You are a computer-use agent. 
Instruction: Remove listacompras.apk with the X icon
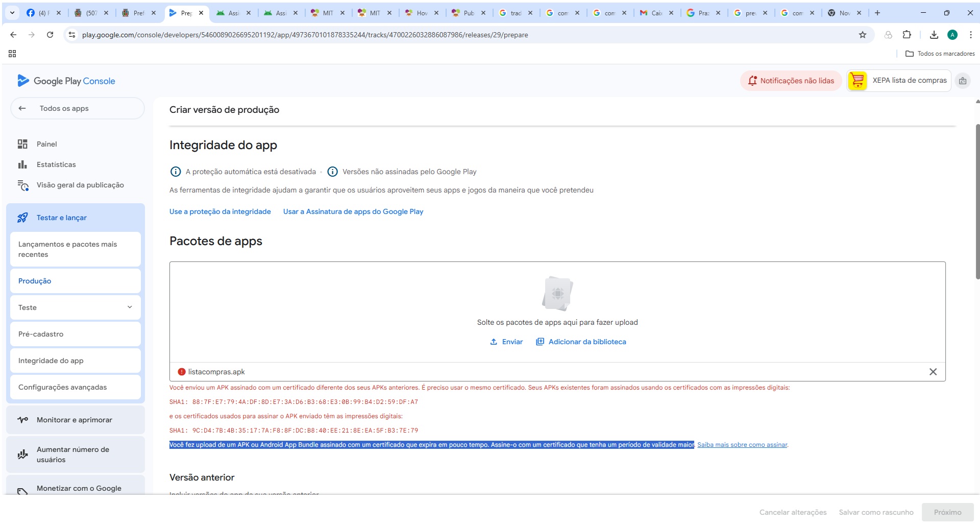(933, 372)
